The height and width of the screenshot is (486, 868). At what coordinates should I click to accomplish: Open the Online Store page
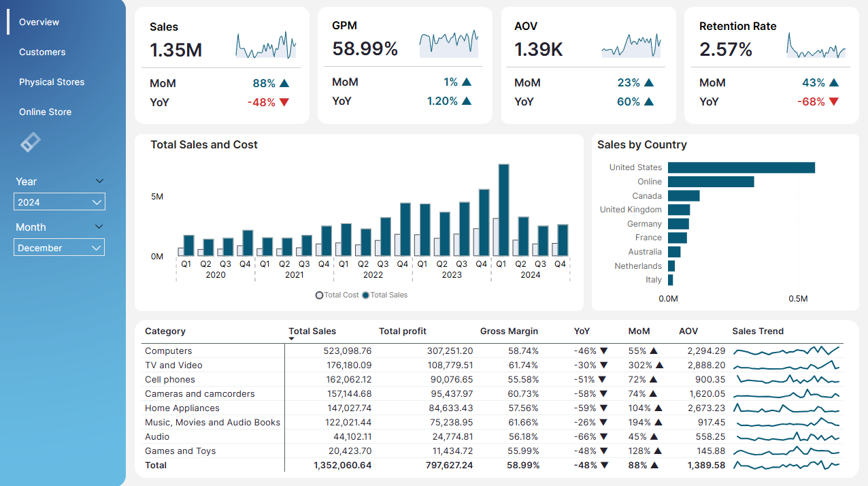pyautogui.click(x=45, y=112)
